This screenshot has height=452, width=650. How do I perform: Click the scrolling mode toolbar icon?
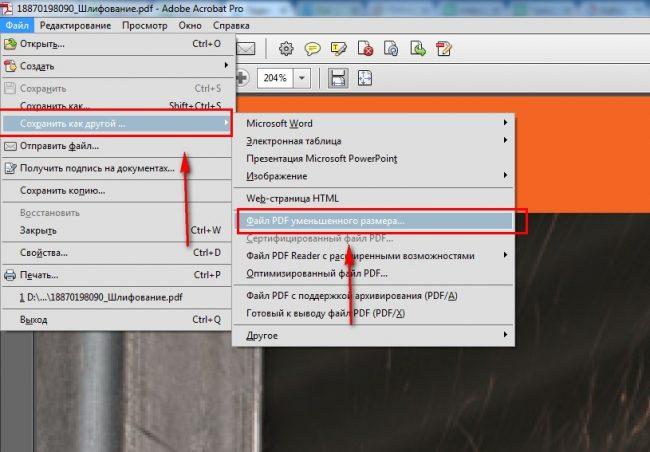coord(338,78)
